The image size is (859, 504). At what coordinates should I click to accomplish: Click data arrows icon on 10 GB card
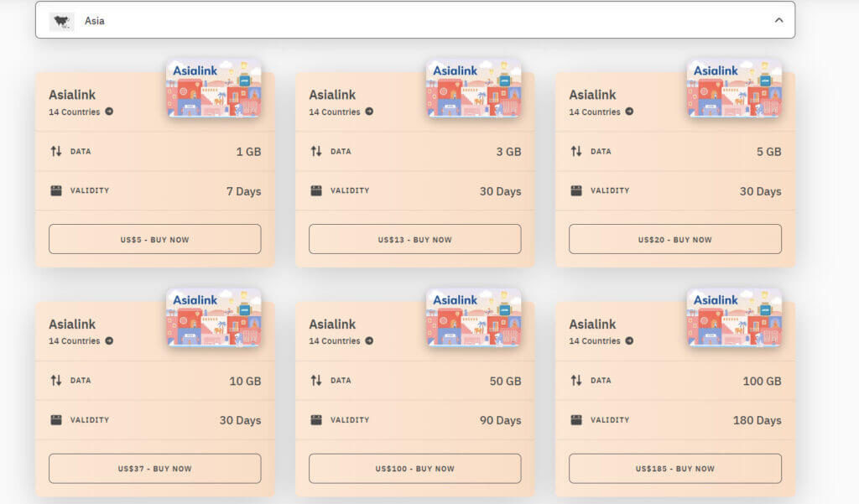coord(56,380)
